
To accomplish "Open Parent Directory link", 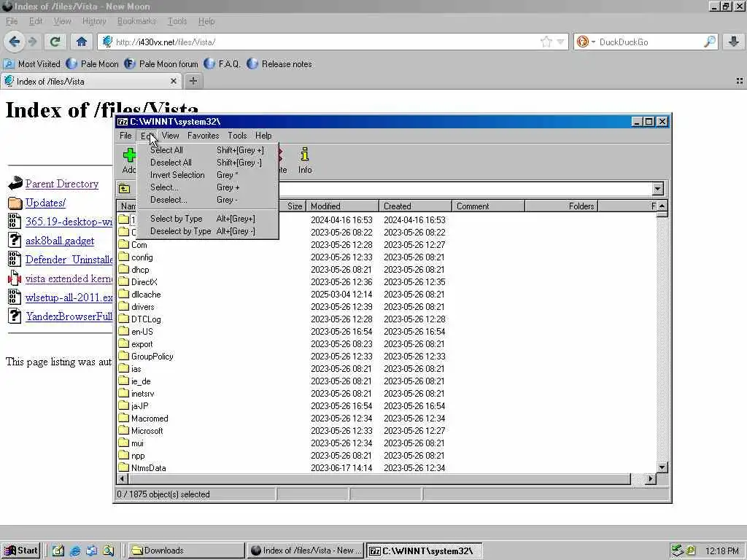I will pyautogui.click(x=62, y=184).
